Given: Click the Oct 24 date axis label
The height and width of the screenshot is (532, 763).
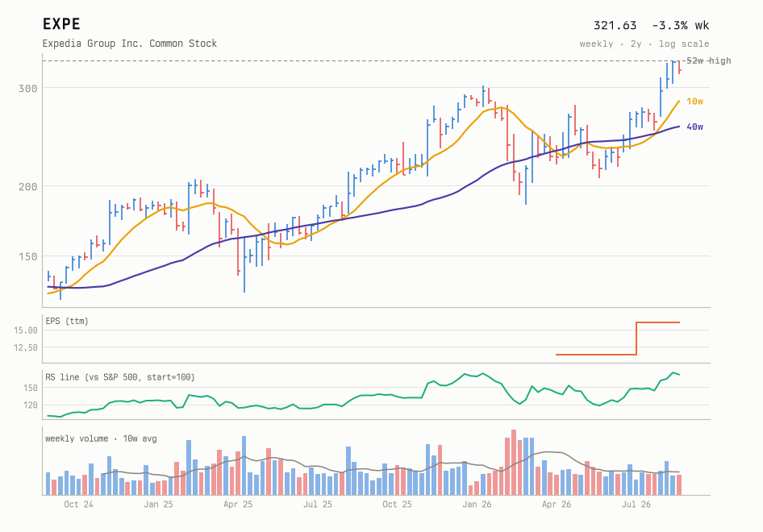Looking at the screenshot, I should tap(78, 505).
